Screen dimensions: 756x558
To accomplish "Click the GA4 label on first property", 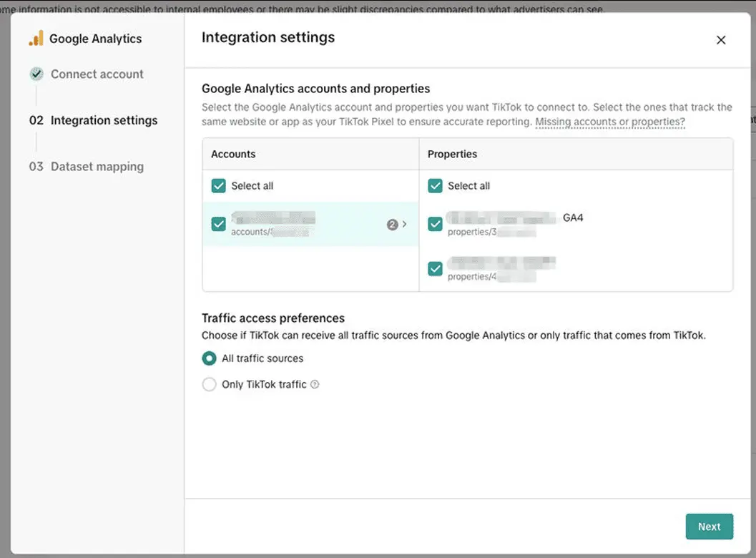I will (x=573, y=217).
